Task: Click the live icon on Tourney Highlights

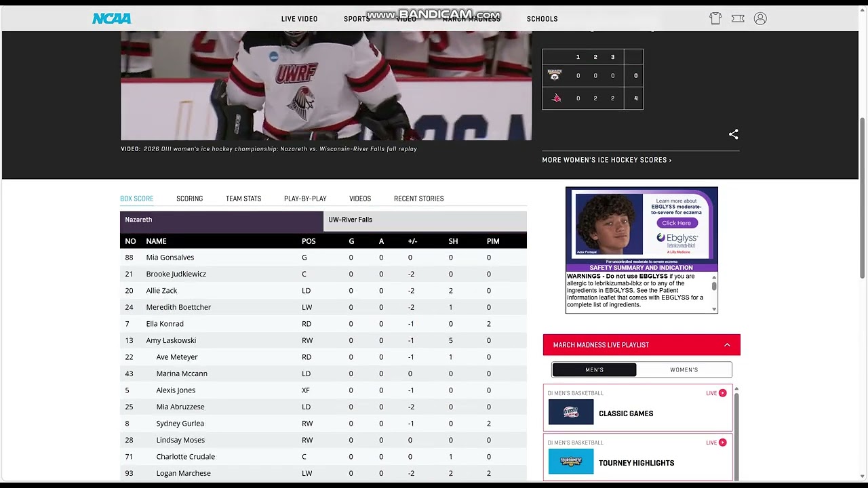Action: click(722, 443)
